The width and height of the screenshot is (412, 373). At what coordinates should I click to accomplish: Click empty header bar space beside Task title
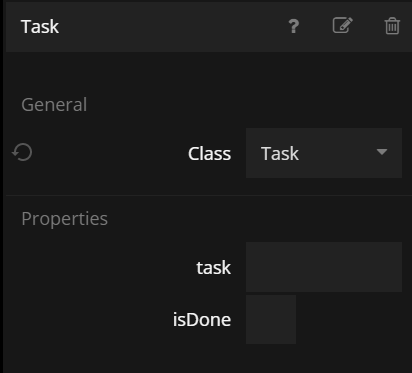tap(173, 27)
